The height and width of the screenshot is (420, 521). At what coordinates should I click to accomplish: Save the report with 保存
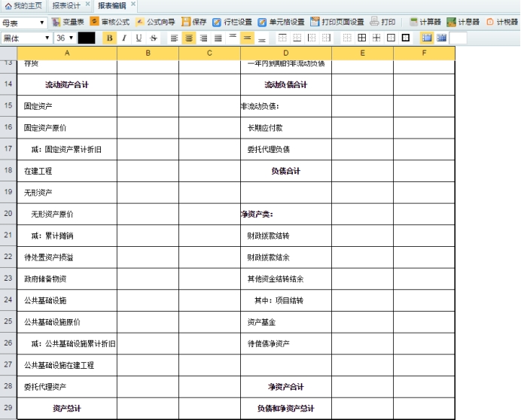(194, 23)
